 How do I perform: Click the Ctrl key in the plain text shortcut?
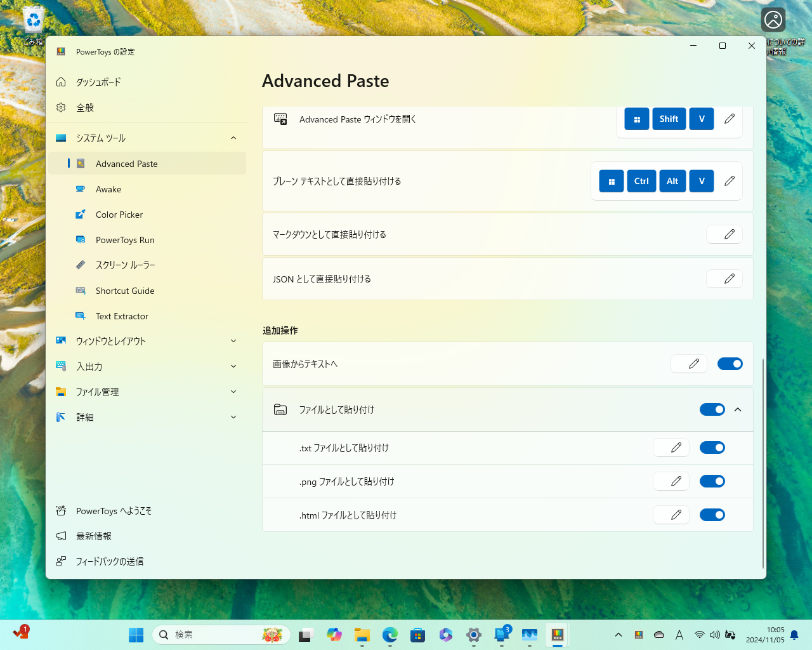(641, 181)
